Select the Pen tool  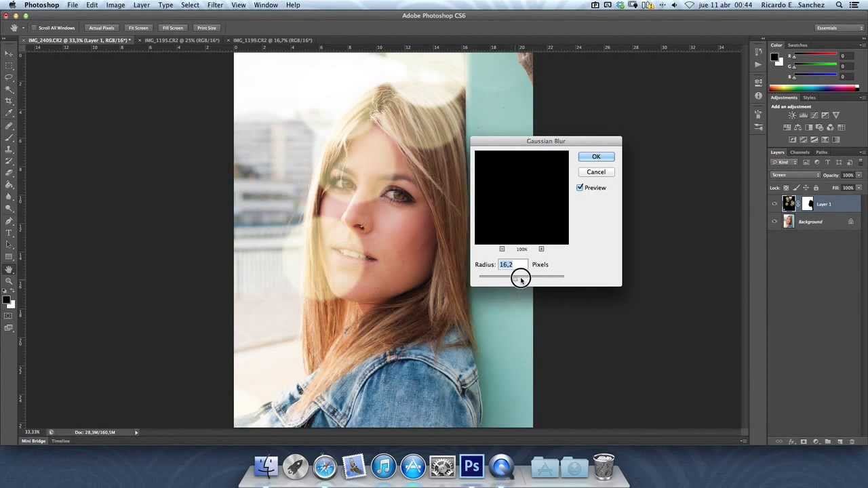click(9, 221)
